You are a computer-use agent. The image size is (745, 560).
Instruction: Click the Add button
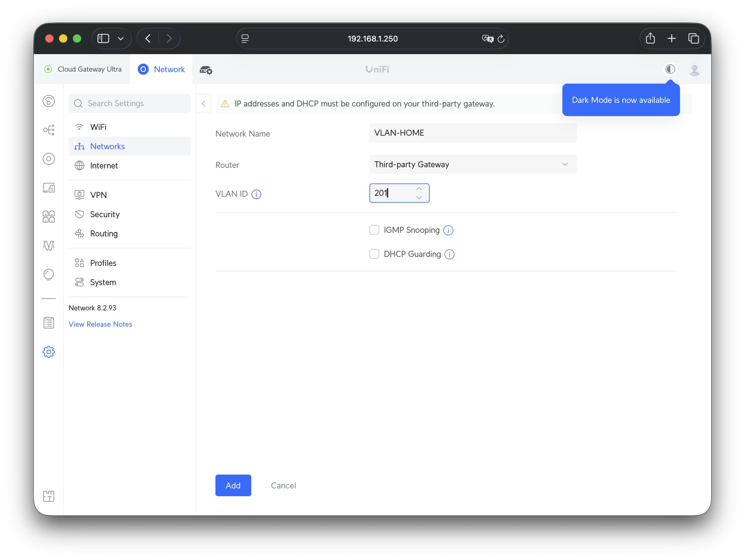(x=233, y=485)
